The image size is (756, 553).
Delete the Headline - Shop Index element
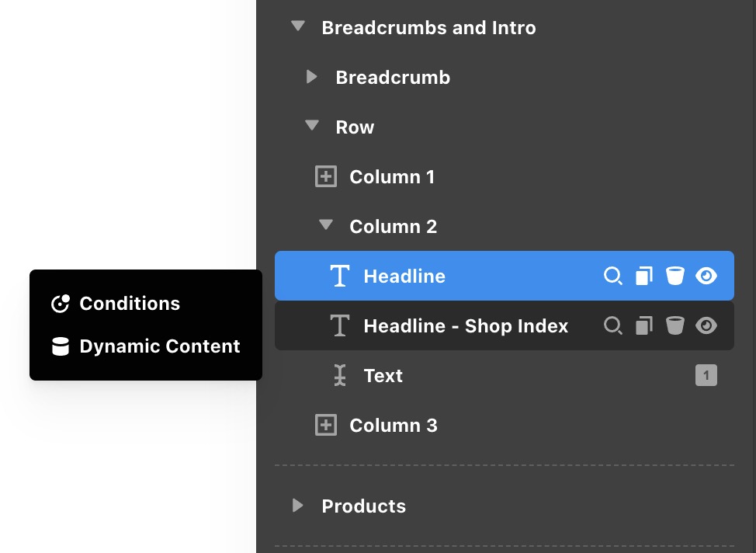tap(675, 326)
